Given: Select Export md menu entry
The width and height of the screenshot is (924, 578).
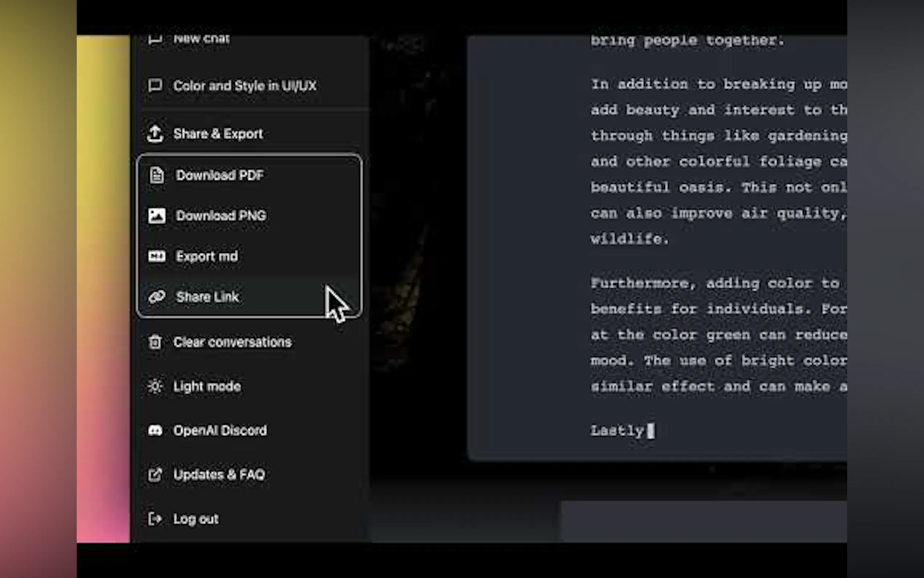Looking at the screenshot, I should 207,256.
